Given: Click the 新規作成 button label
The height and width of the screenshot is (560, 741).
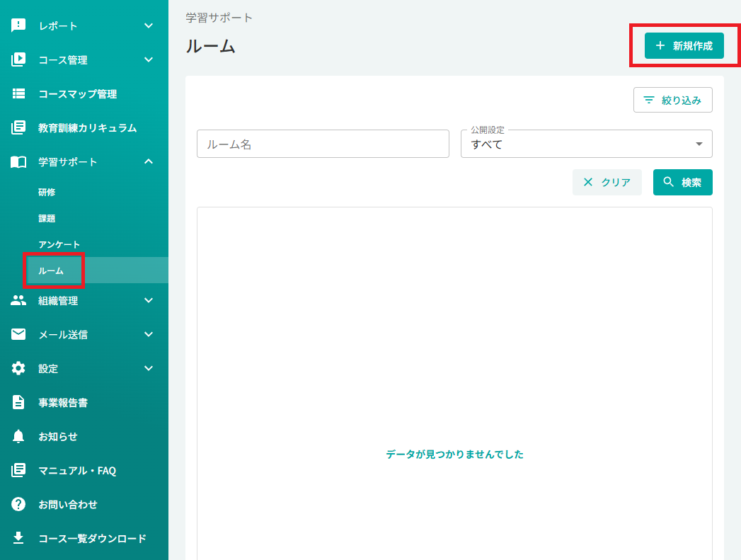Looking at the screenshot, I should (692, 46).
